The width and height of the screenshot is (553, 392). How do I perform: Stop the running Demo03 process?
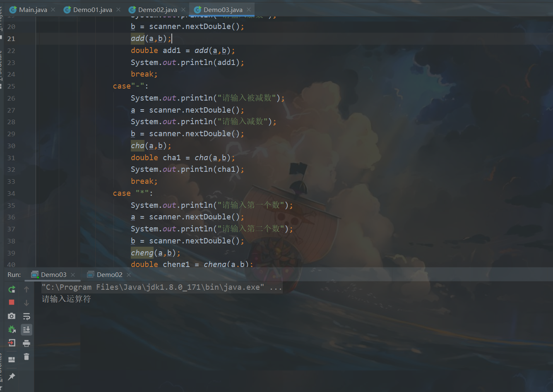coord(12,303)
